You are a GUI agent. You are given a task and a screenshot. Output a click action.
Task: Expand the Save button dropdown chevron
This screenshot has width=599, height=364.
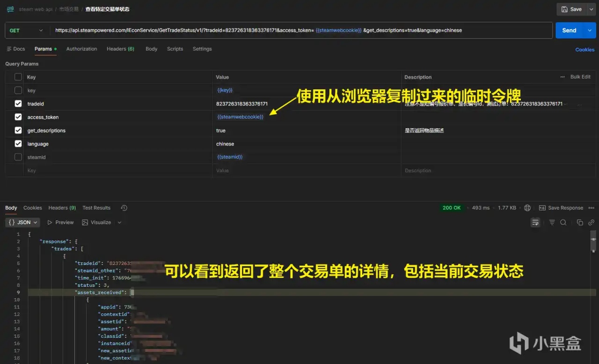pyautogui.click(x=592, y=9)
